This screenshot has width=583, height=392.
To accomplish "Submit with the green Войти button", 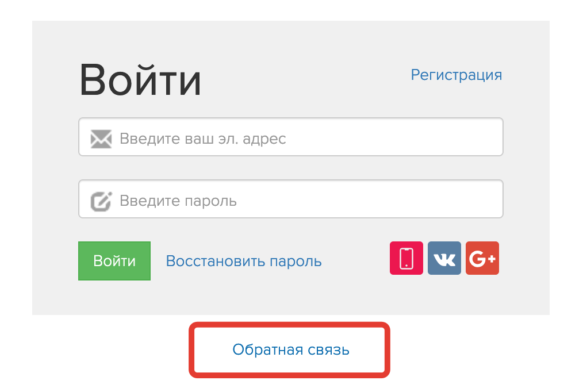I will 114,261.
